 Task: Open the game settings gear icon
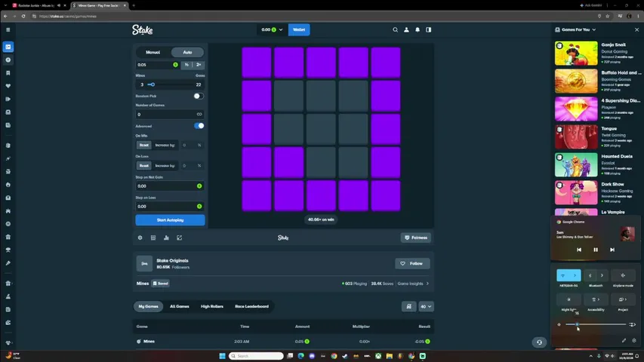tap(140, 238)
